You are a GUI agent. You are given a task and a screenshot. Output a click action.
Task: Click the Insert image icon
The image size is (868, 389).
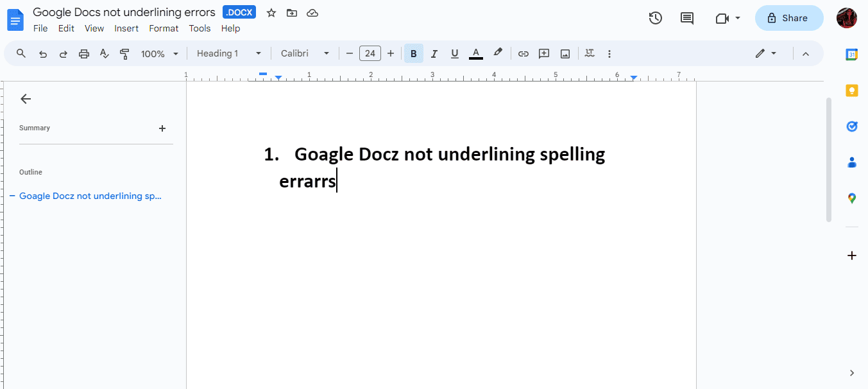[x=565, y=53]
